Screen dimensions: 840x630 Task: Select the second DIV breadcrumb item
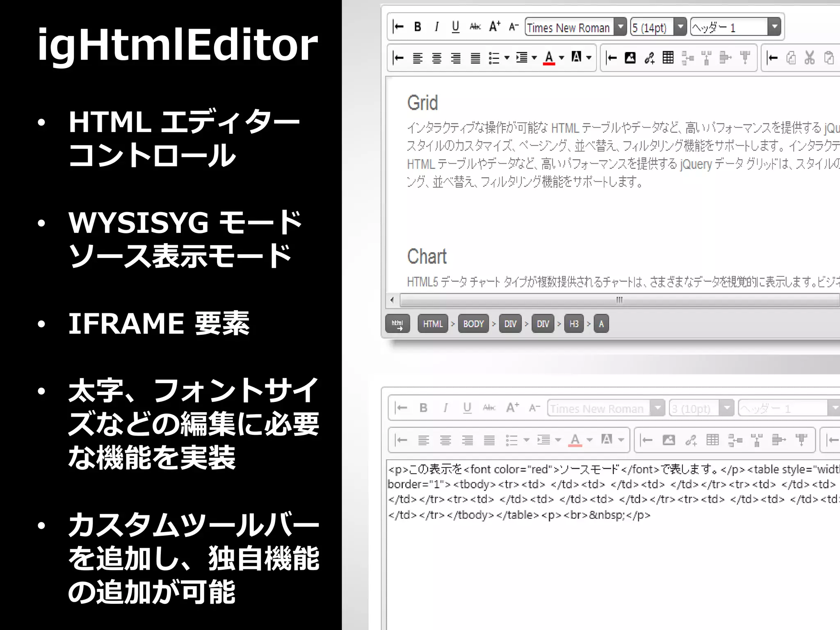[543, 324]
